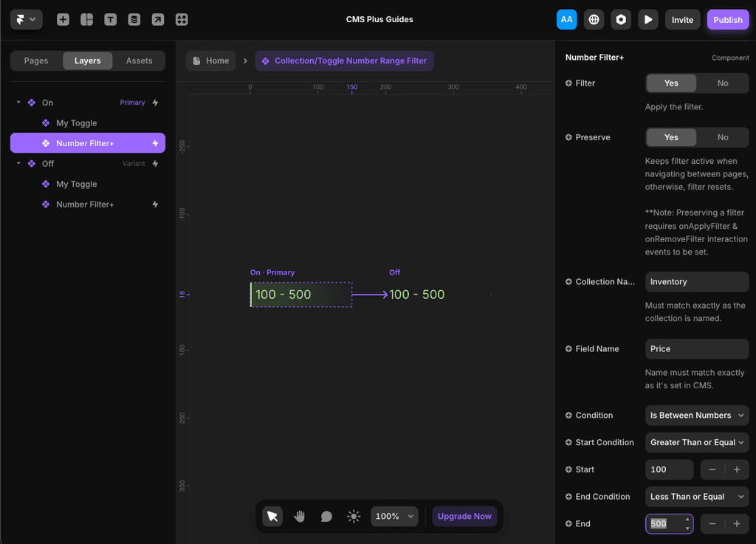Click the Upgrade Now button
756x544 pixels.
coord(464,516)
